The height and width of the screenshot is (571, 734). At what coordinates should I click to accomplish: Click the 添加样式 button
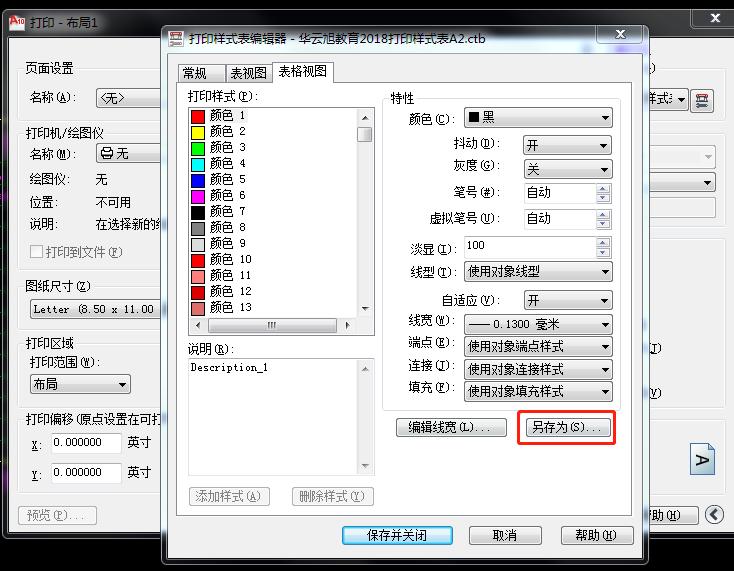[x=229, y=496]
